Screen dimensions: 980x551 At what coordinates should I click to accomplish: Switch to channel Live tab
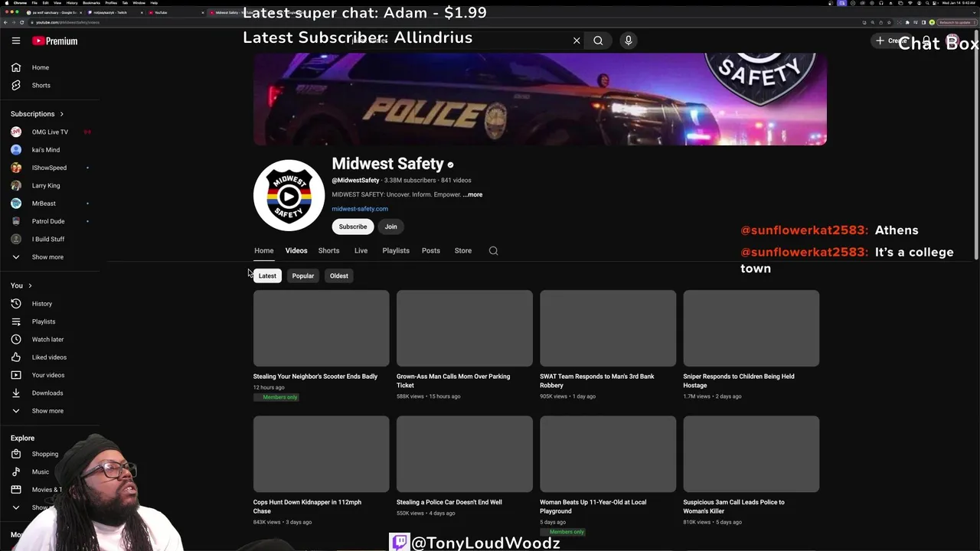coord(361,250)
